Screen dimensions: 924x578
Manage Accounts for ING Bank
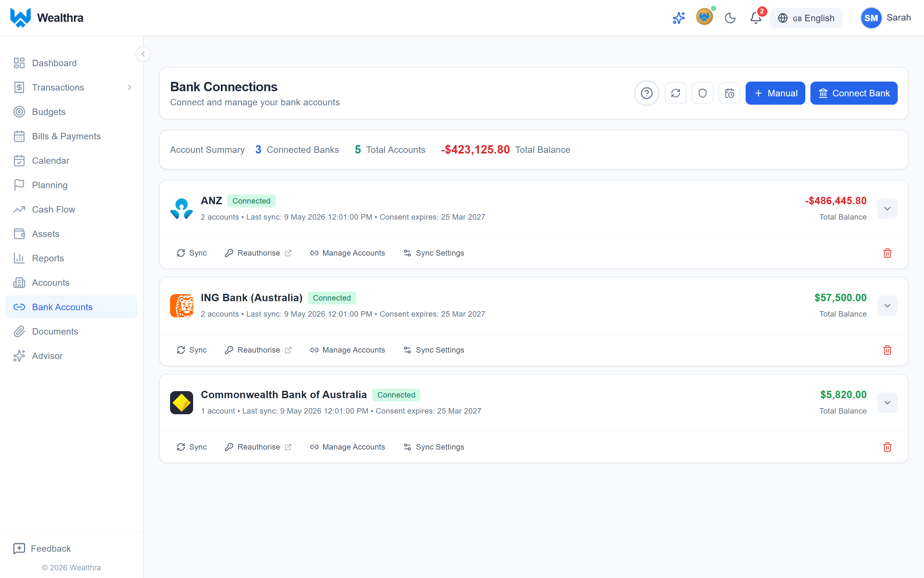(347, 350)
